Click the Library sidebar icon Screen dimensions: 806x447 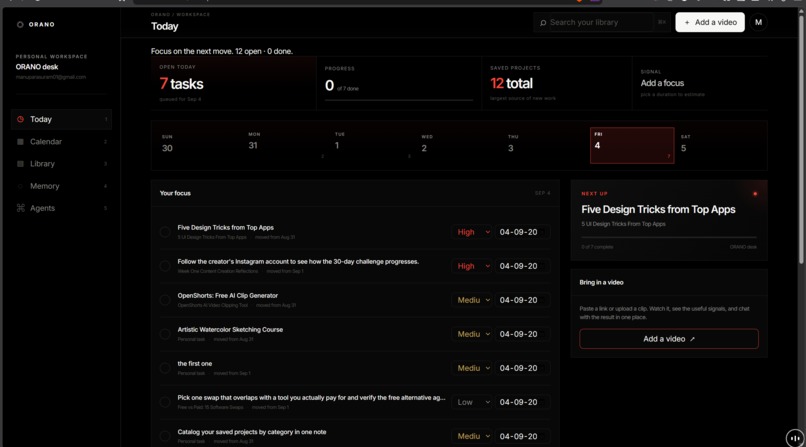[21, 164]
